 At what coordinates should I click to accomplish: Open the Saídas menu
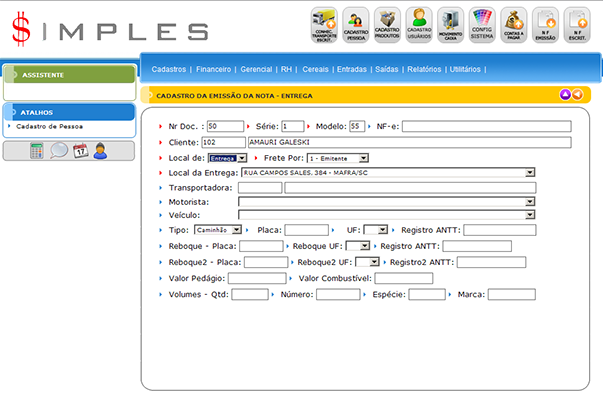click(386, 69)
